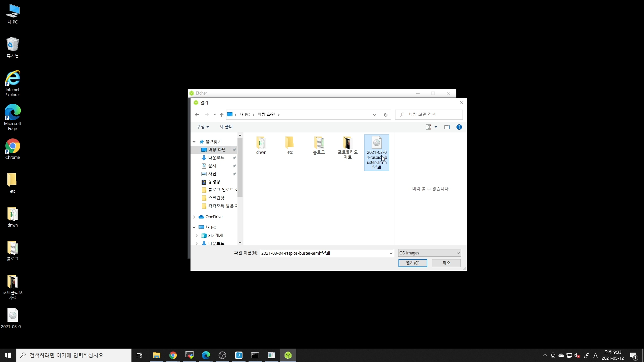The image size is (644, 362).
Task: Click the refresh icon in the address bar
Action: 386,115
